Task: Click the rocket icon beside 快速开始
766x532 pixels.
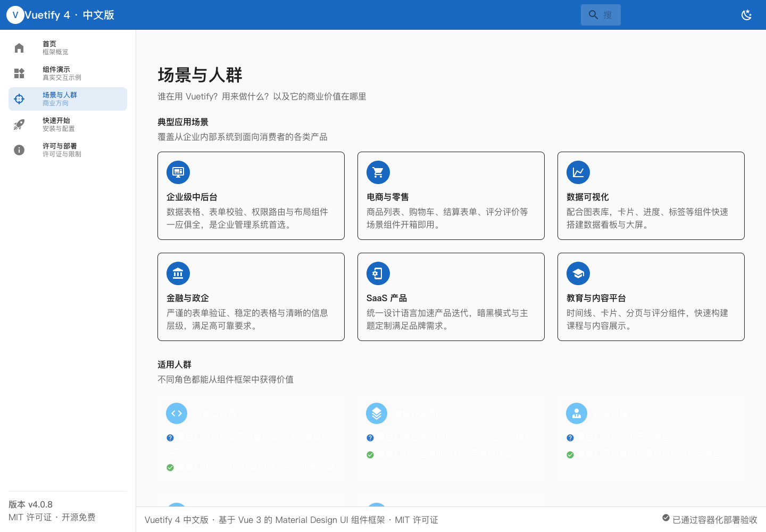Action: coord(19,124)
